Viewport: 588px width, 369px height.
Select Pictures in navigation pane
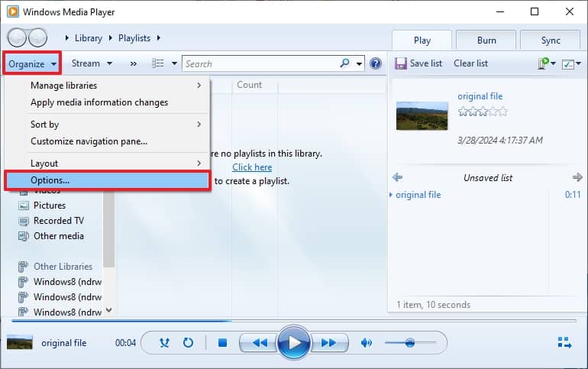click(50, 206)
